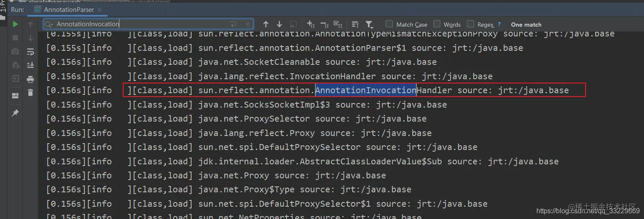Click the exit application icon in left strip
Screen dimensions: 644x219
[x=15, y=79]
